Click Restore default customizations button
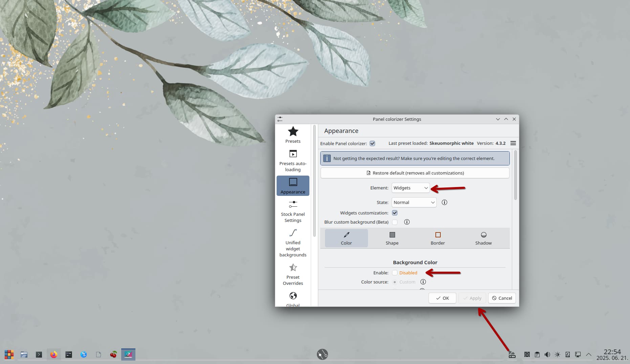The width and height of the screenshot is (630, 364). coord(415,173)
